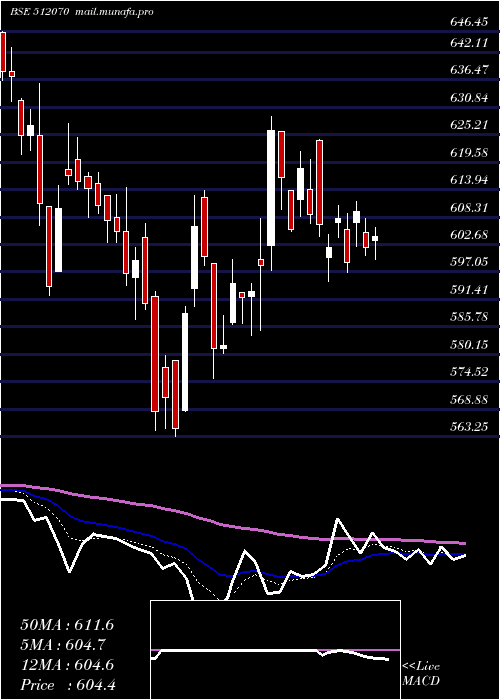Click the 585.78 price axis label
This screenshot has height=700, width=500.
point(468,317)
